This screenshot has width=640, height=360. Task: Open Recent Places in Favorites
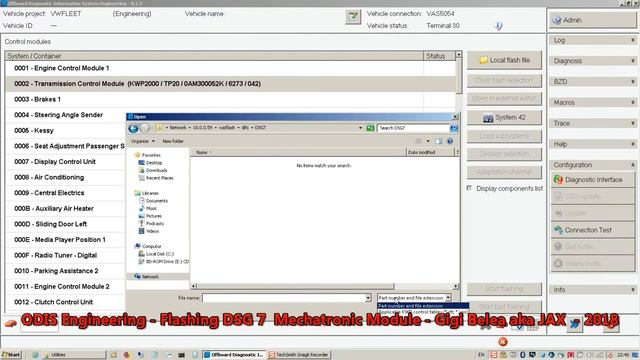point(156,178)
